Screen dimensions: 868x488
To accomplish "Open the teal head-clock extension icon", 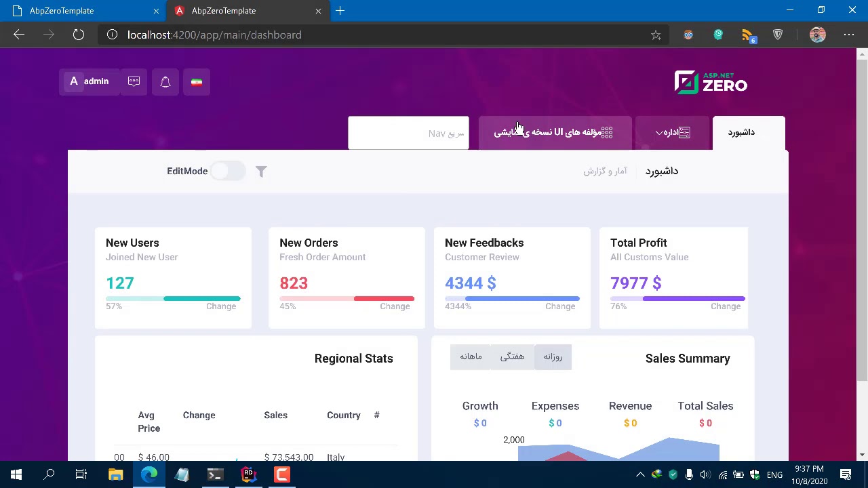I will click(718, 35).
